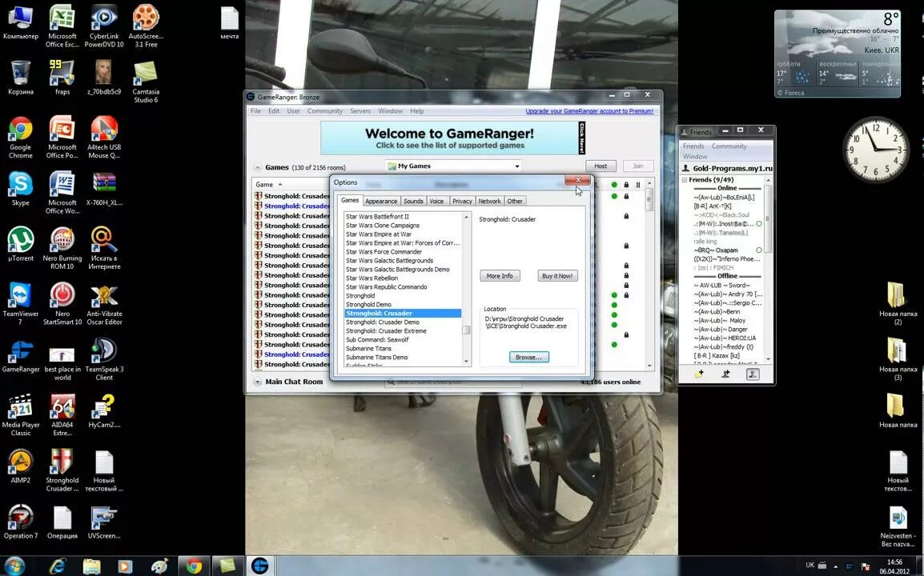This screenshot has height=576, width=924.
Task: Open the Community menu in GameRanger
Action: point(325,110)
